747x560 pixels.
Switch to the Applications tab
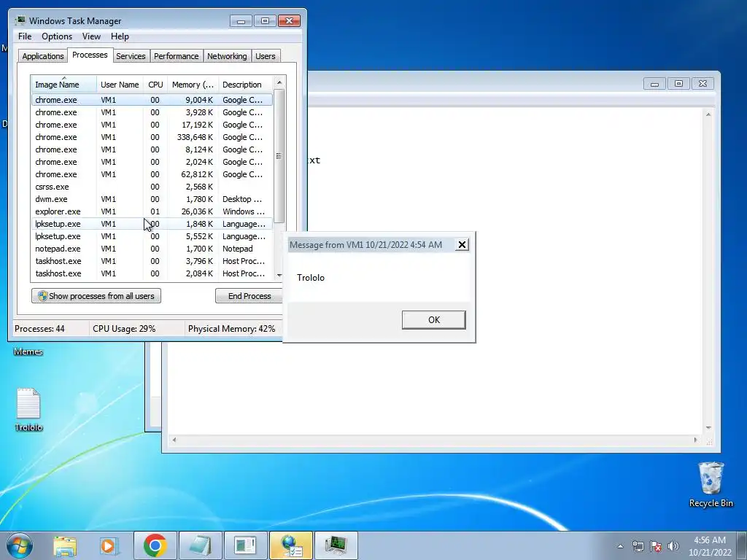point(43,56)
